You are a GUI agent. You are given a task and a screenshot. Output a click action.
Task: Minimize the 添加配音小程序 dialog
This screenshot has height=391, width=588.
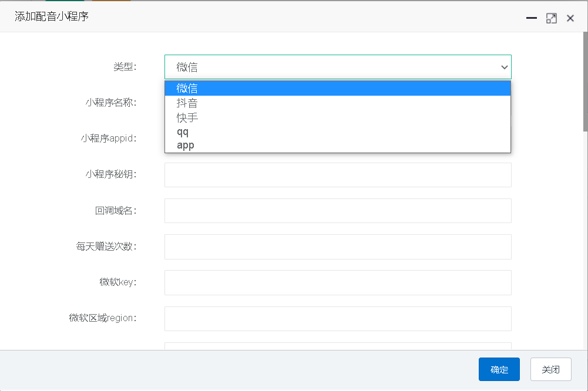click(532, 18)
